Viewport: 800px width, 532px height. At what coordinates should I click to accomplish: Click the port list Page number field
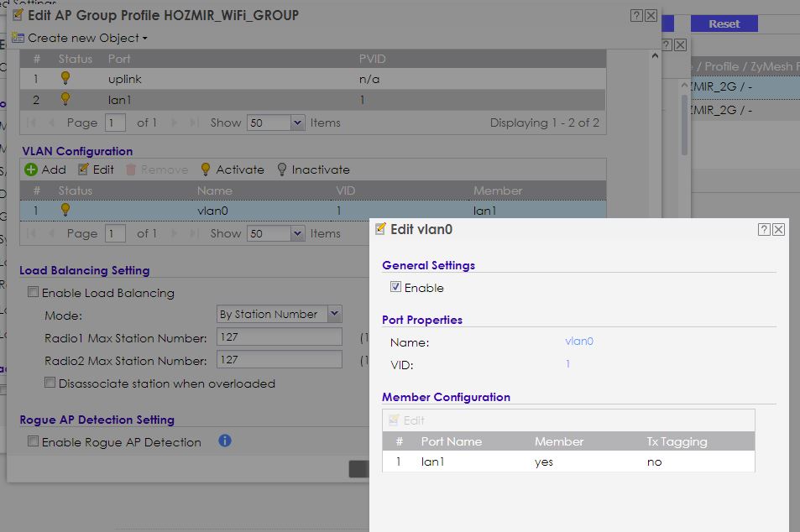pos(115,123)
